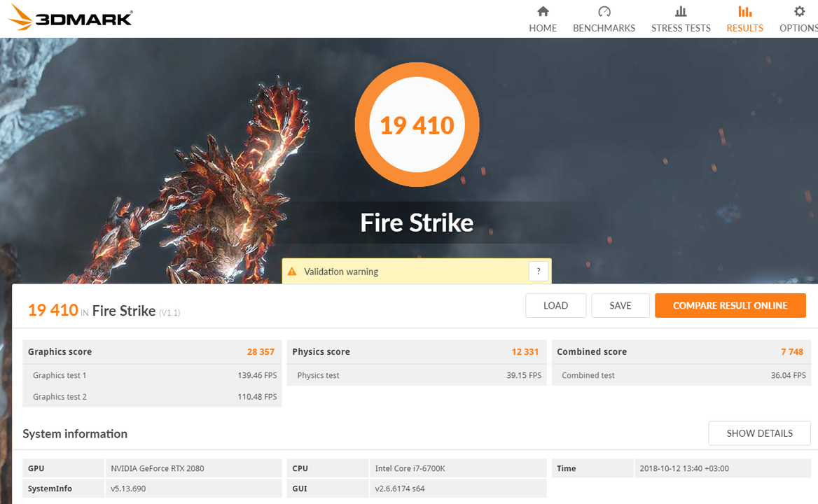Click Graphics test 2 row label
818x504 pixels.
coord(60,397)
